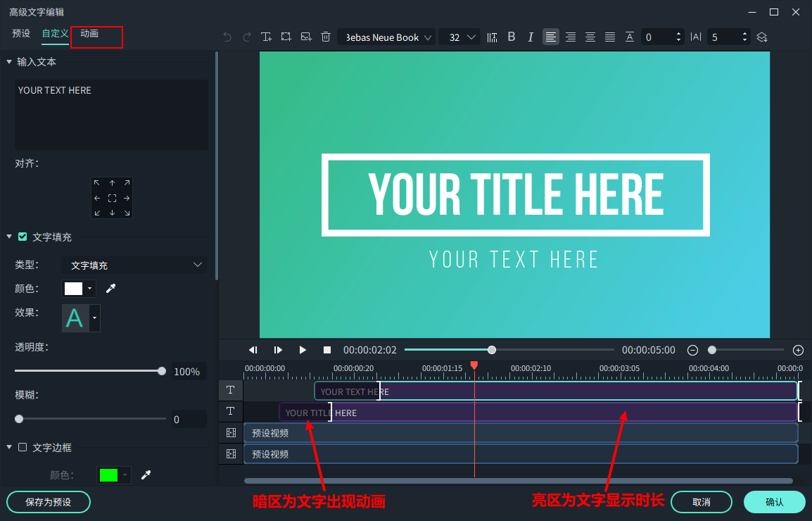
Task: Expand the 类型 文字填充 dropdown
Action: coord(134,265)
